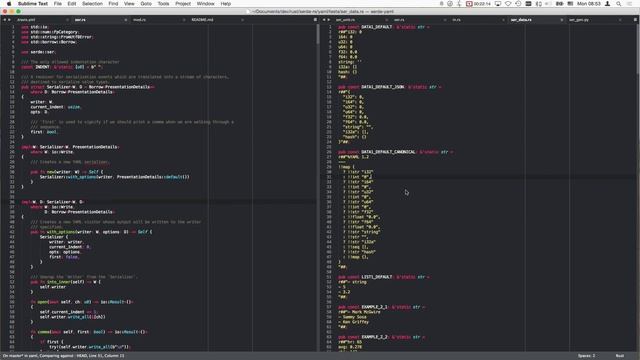640x360 pixels.
Task: Click the left pane vertical scrollbar
Action: tap(318, 35)
